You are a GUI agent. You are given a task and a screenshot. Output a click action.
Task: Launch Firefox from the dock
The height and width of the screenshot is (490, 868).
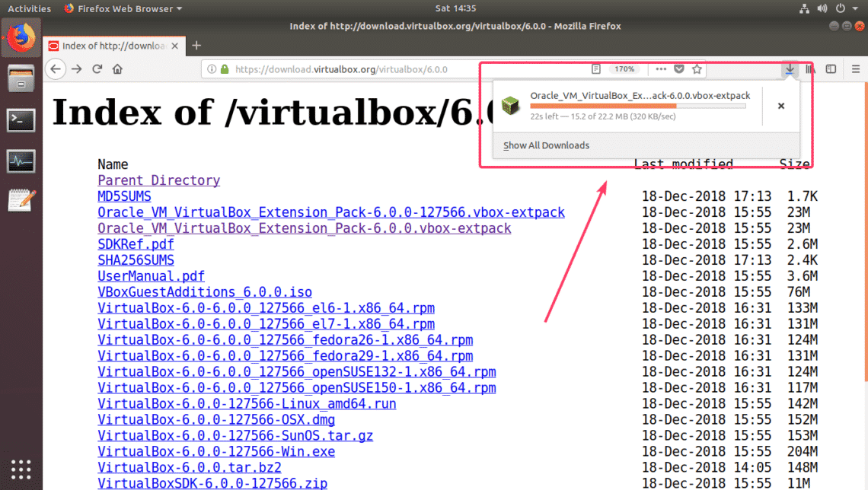21,37
